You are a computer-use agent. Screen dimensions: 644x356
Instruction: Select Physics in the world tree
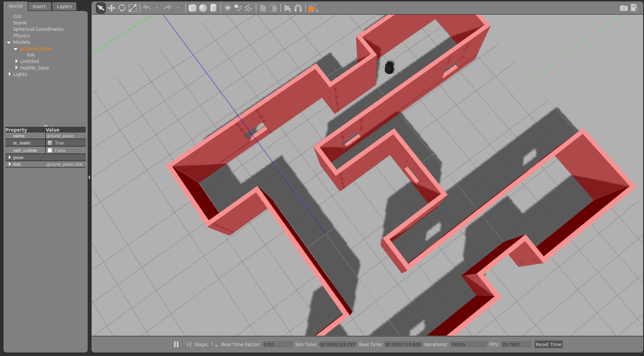[21, 36]
